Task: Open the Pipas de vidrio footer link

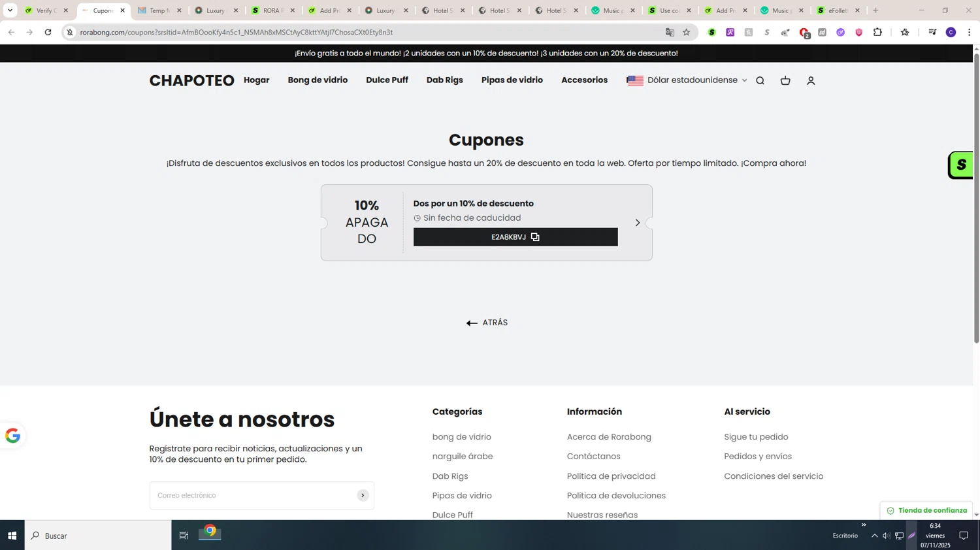Action: coord(462,496)
